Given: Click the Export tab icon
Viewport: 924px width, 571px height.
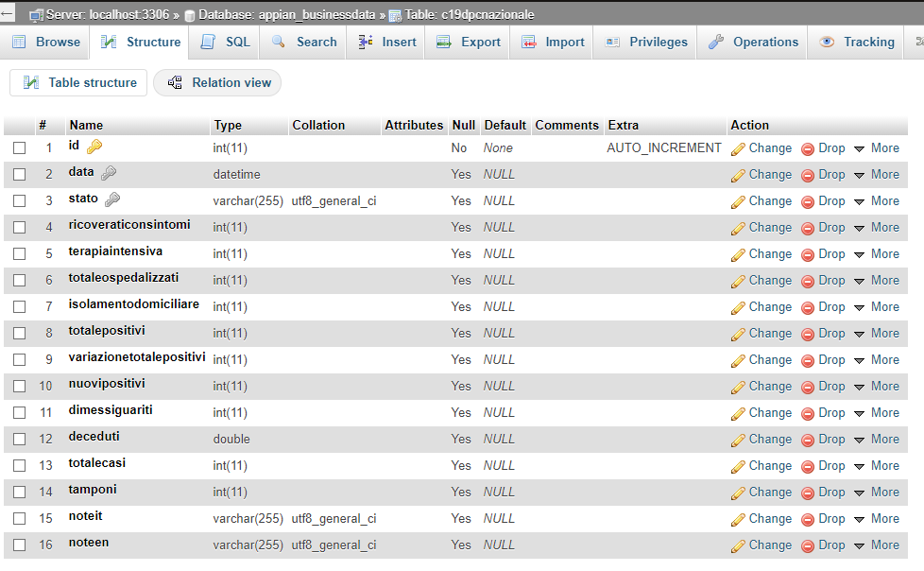Looking at the screenshot, I should (444, 42).
